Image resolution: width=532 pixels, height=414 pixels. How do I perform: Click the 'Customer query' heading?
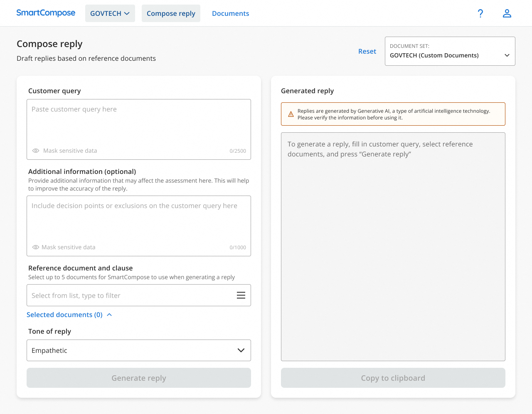(x=54, y=91)
